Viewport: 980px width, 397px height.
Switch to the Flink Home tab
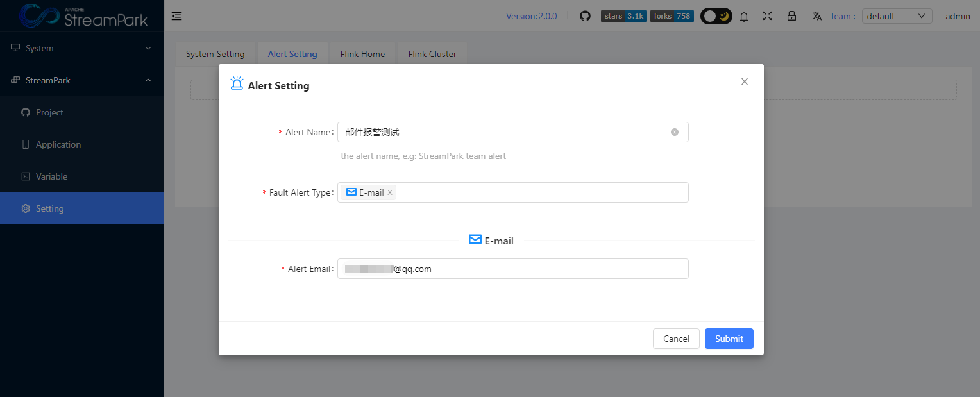pyautogui.click(x=362, y=54)
